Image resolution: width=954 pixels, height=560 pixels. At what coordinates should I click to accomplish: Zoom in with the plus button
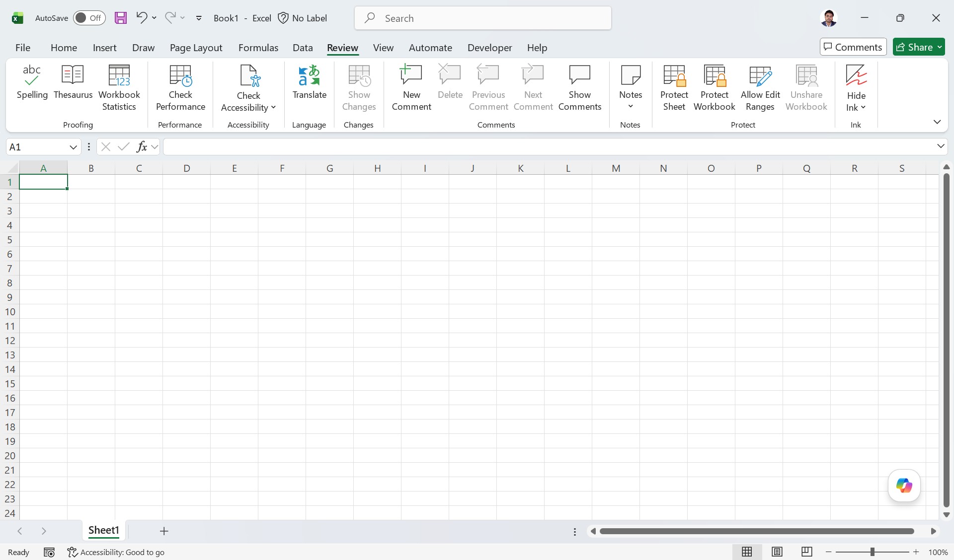[x=916, y=552]
